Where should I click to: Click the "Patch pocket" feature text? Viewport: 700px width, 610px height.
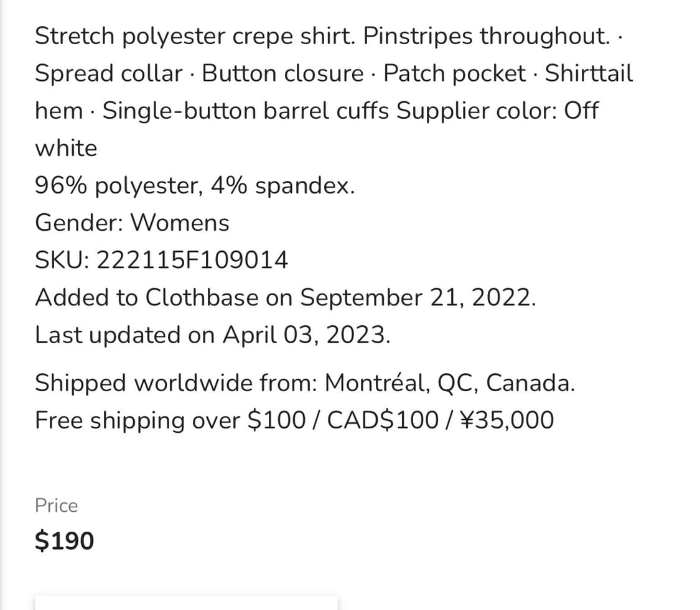[x=454, y=73]
